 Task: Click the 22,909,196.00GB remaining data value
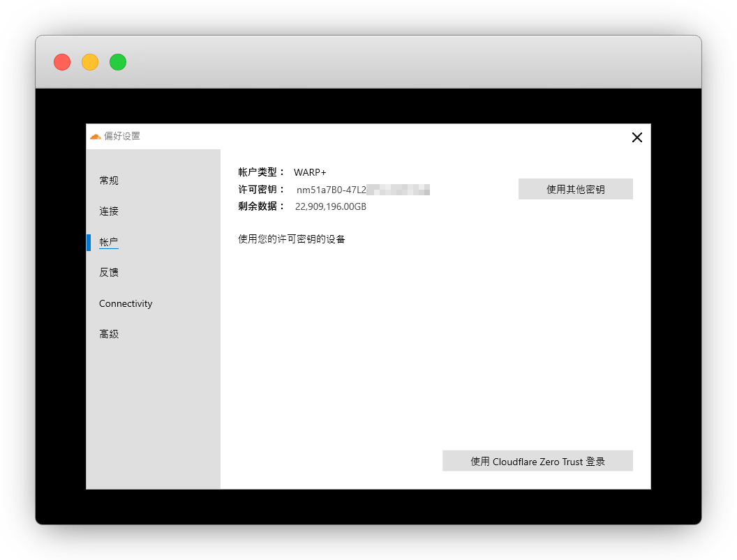click(330, 206)
